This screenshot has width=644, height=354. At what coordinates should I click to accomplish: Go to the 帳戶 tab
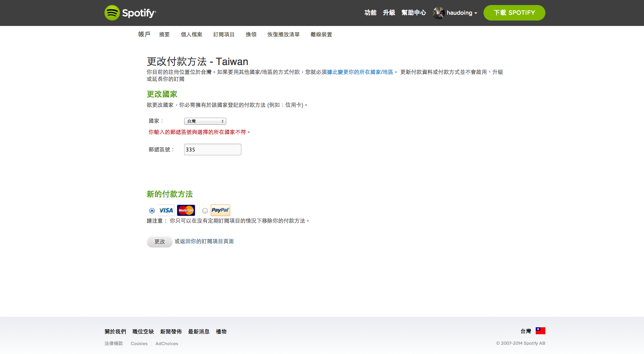tap(144, 34)
